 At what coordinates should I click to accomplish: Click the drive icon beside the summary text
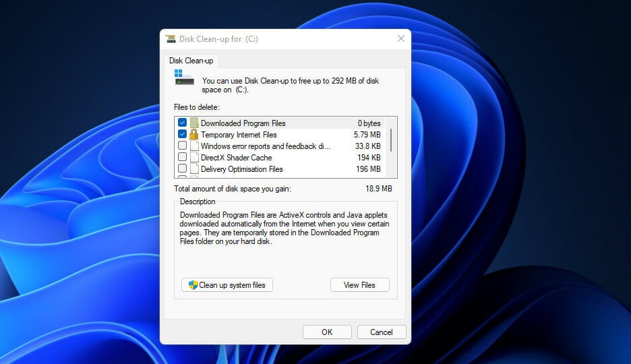pos(184,78)
